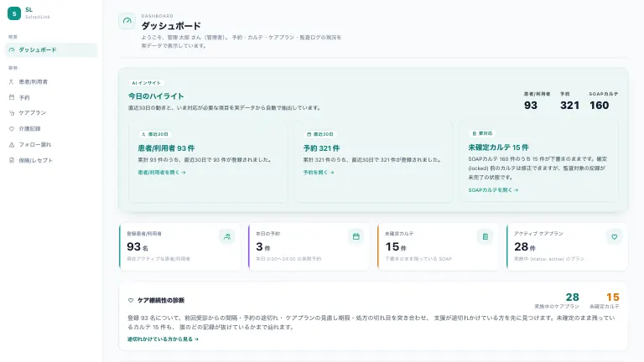Click the フォロー漏れ warning triangle icon
Screen dimensions: 644x362
12,144
